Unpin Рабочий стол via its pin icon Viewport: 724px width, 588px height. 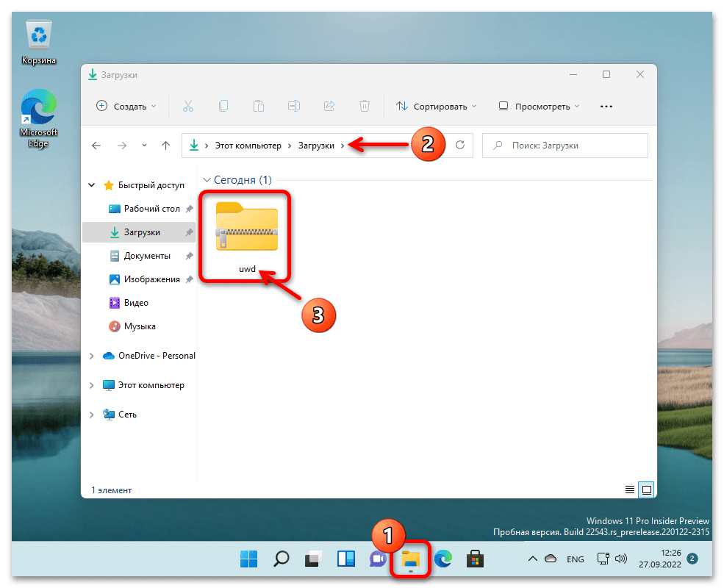click(189, 209)
